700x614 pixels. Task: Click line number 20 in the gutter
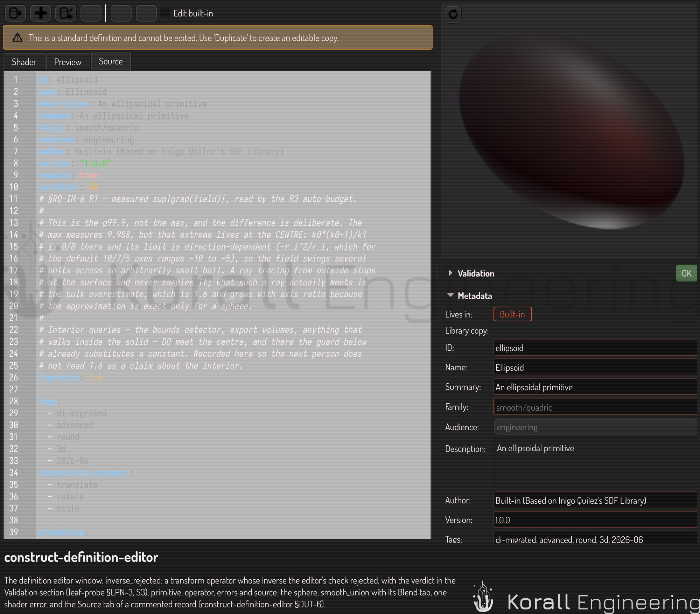pos(14,306)
